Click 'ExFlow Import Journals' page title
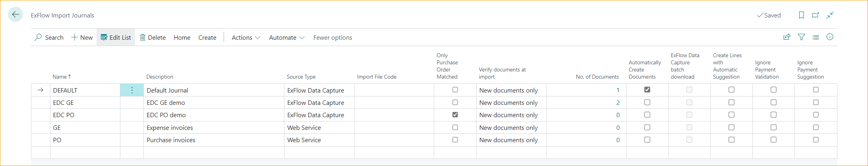The image size is (868, 166). coord(62,15)
